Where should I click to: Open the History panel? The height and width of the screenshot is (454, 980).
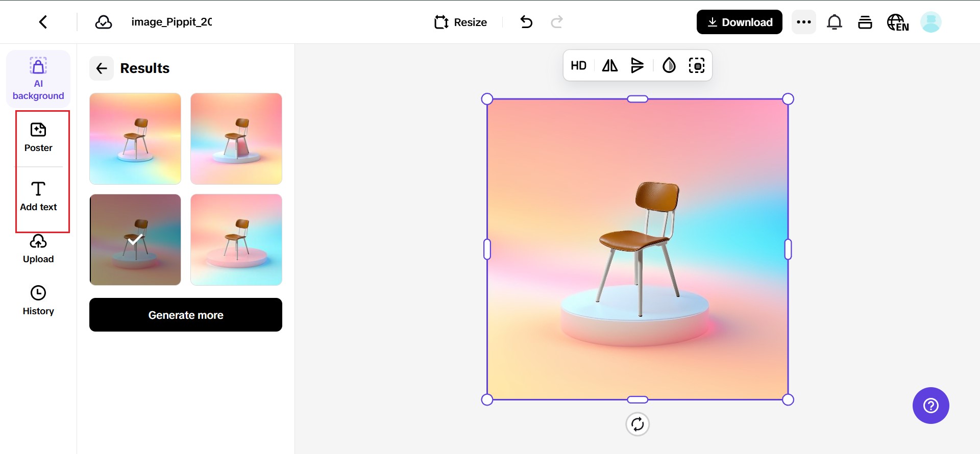pos(38,300)
